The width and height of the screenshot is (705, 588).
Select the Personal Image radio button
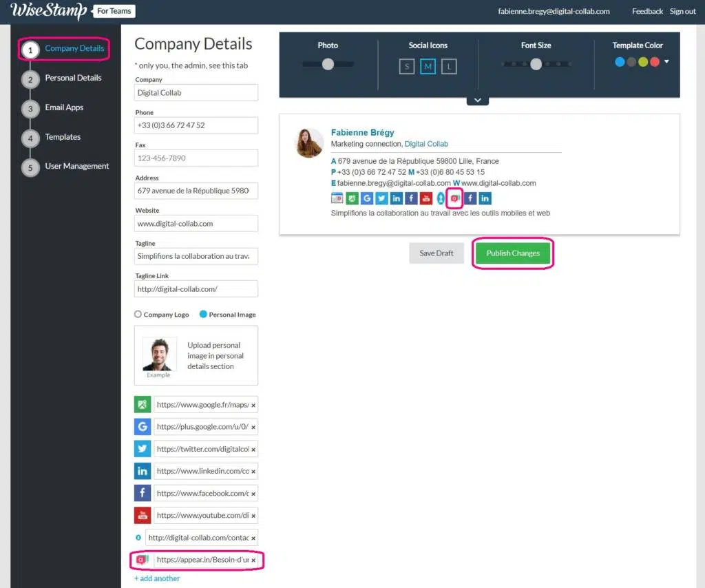(x=203, y=314)
